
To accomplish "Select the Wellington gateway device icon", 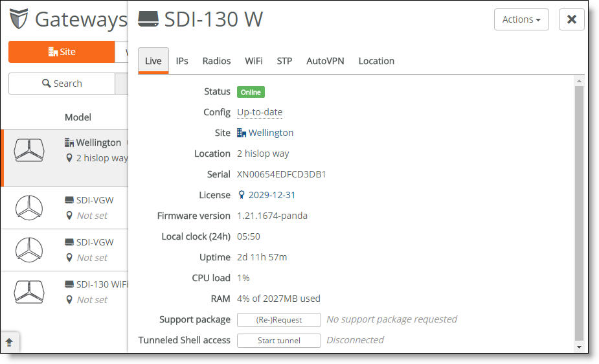I will click(x=29, y=150).
